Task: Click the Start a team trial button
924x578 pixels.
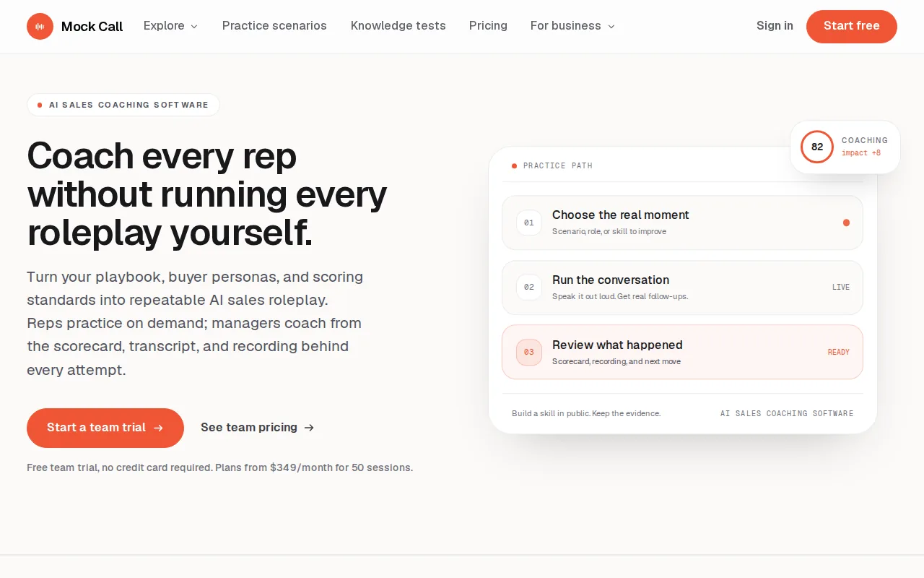Action: click(105, 428)
